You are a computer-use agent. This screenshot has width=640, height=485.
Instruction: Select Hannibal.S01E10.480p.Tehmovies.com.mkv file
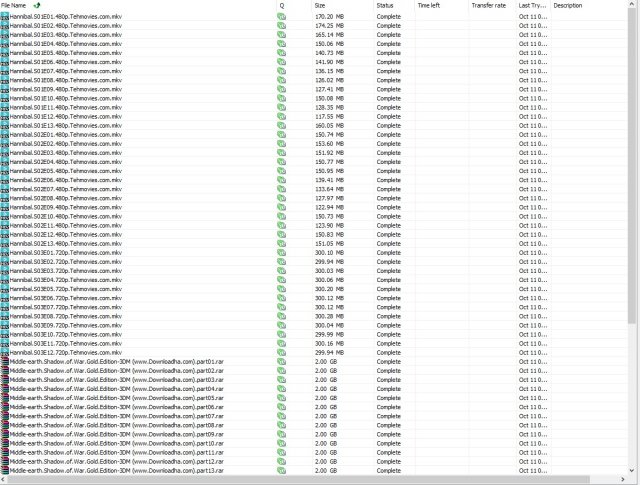tap(66, 98)
